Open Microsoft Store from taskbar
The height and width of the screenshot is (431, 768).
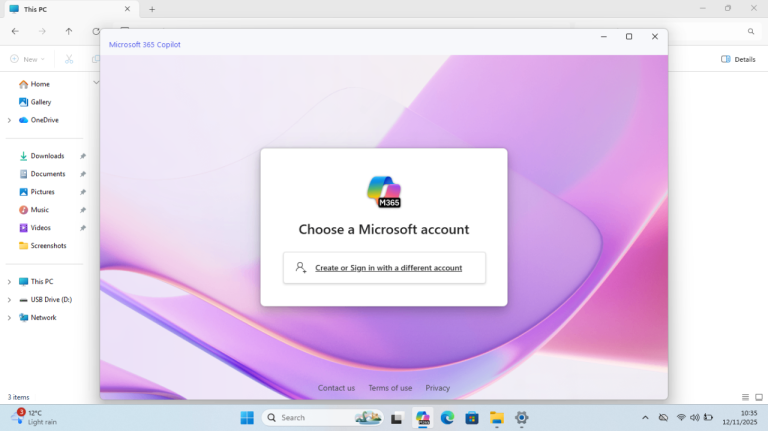point(472,418)
